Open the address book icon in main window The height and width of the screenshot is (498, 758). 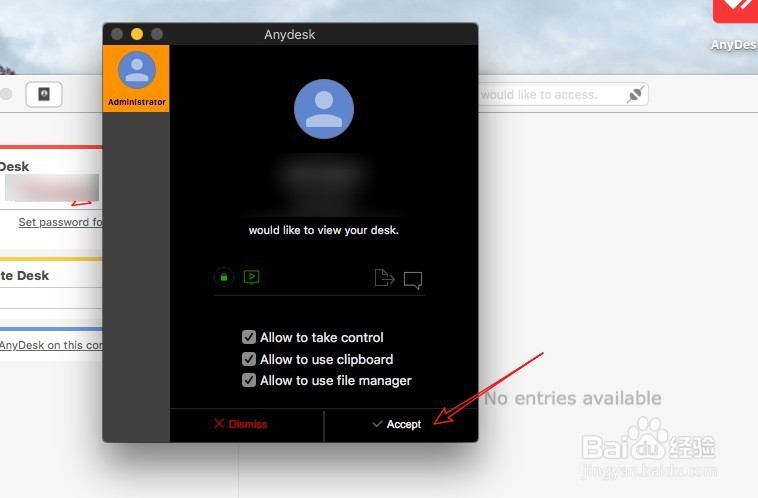pyautogui.click(x=44, y=94)
